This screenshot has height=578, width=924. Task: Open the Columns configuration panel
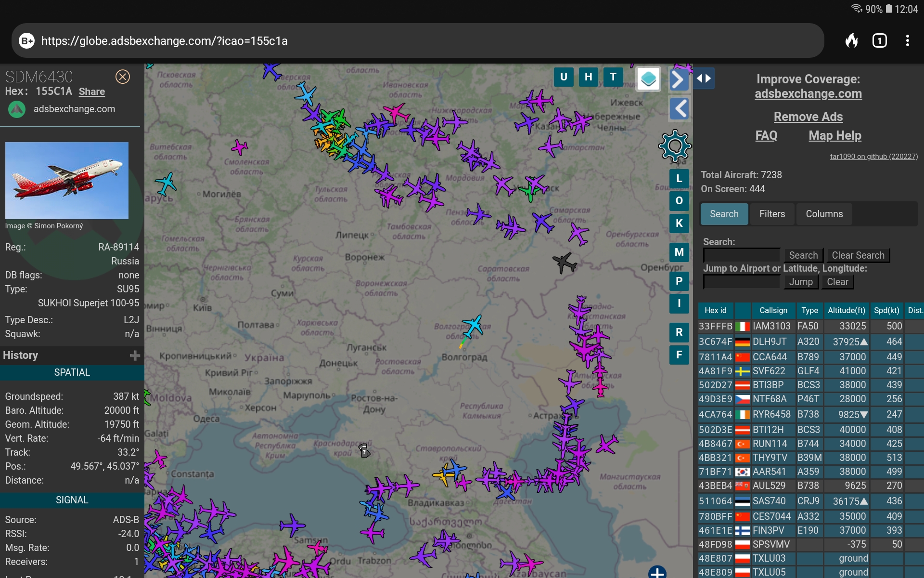823,213
